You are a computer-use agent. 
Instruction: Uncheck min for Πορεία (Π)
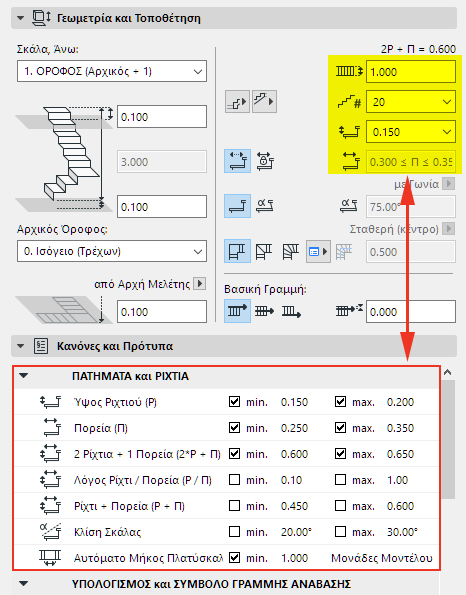click(x=235, y=428)
